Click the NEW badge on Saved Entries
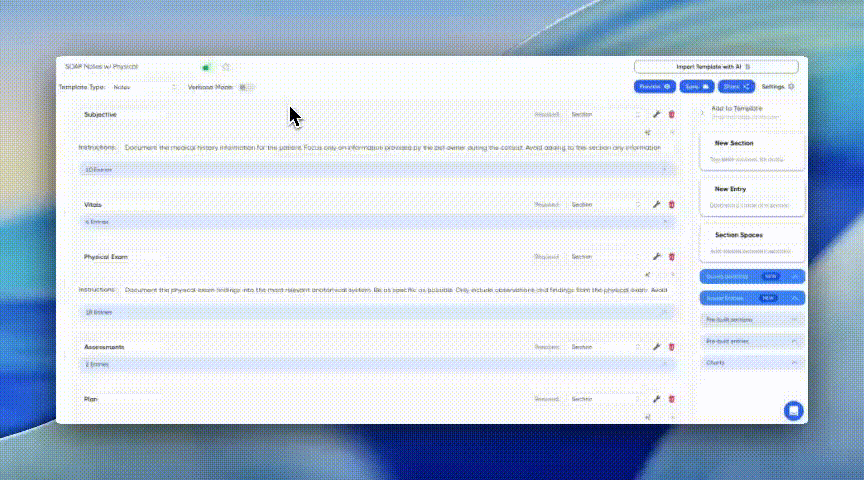864x480 pixels. click(x=768, y=298)
